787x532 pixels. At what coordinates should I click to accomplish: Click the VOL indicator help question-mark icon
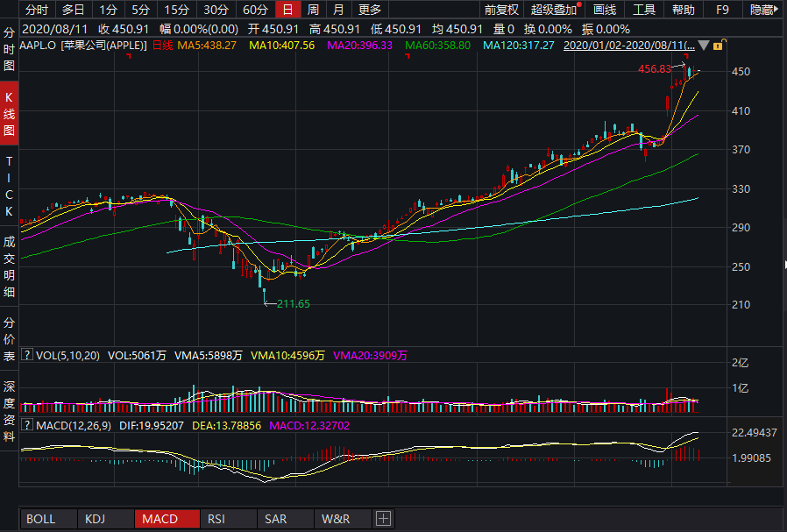(x=26, y=356)
